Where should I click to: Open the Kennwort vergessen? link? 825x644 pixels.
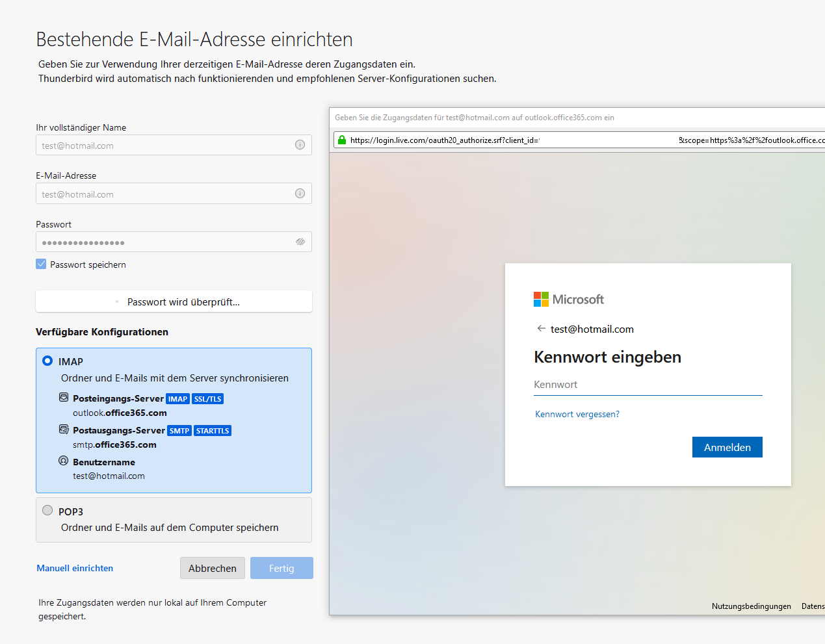[x=577, y=414]
